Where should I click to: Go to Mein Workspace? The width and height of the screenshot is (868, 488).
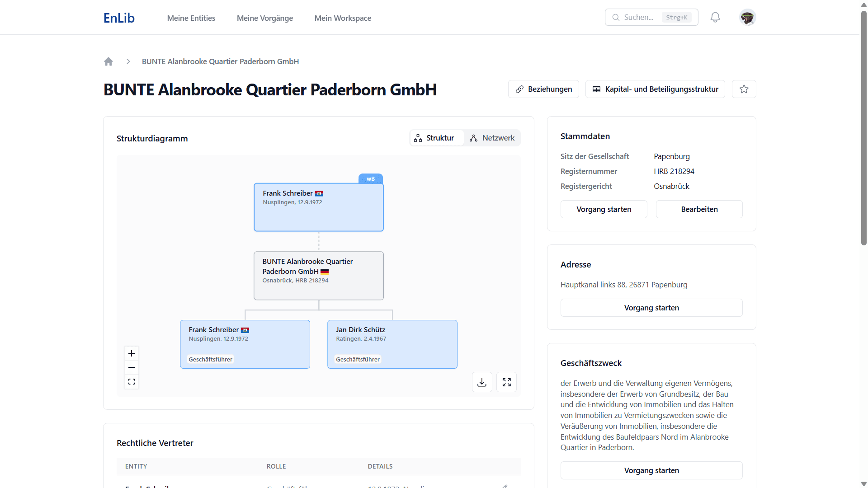pyautogui.click(x=343, y=18)
